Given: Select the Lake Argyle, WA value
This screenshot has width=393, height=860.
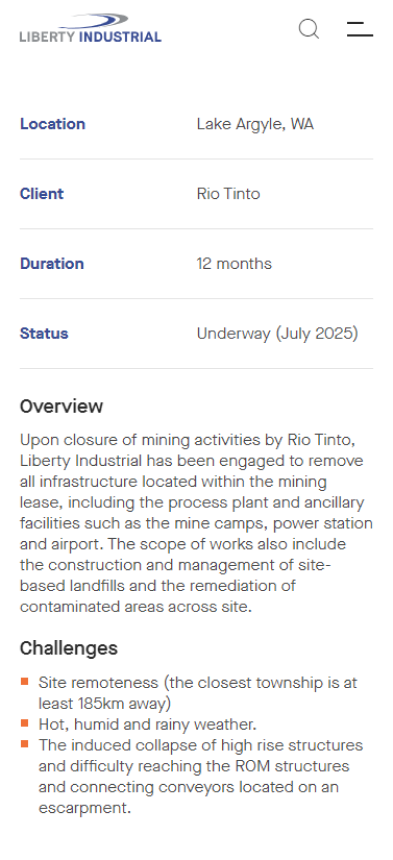Looking at the screenshot, I should [255, 124].
